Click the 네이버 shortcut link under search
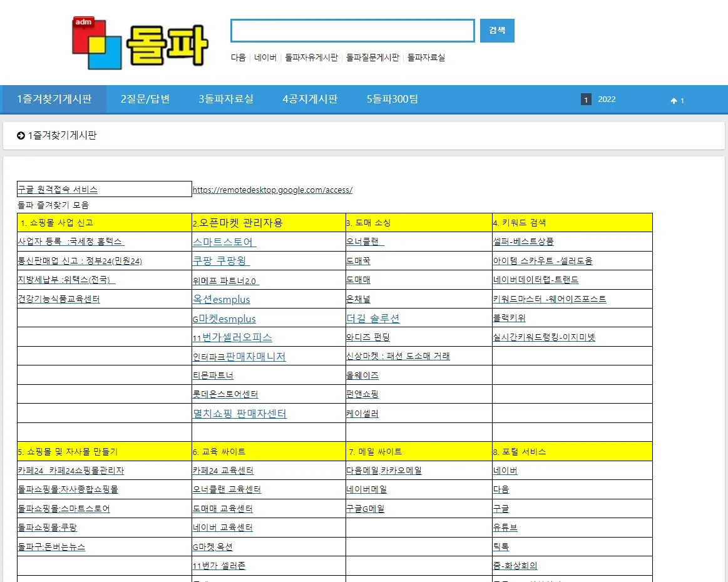The width and height of the screenshot is (728, 582). coord(265,58)
